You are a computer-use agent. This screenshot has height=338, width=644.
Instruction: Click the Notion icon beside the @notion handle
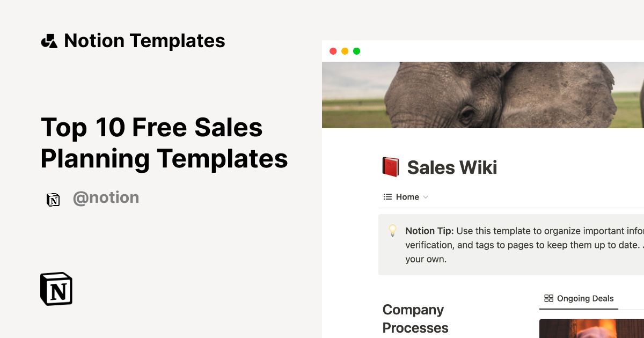point(53,199)
